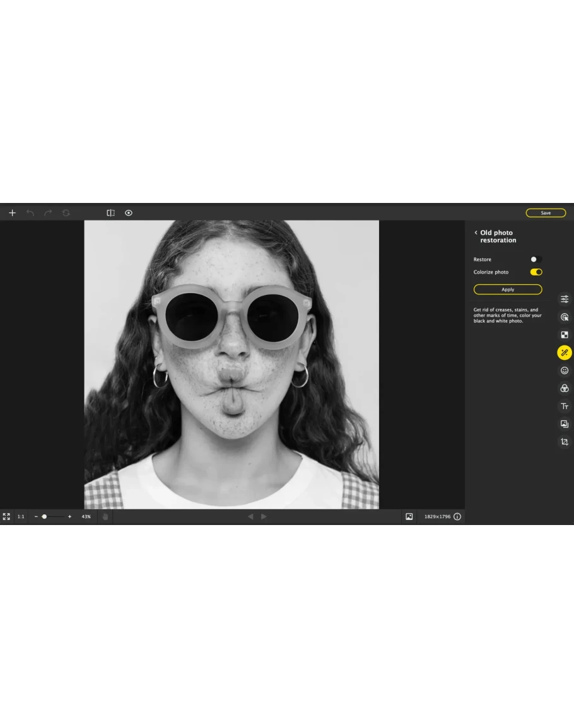The width and height of the screenshot is (574, 728).
Task: Click the Apply button
Action: pos(508,289)
